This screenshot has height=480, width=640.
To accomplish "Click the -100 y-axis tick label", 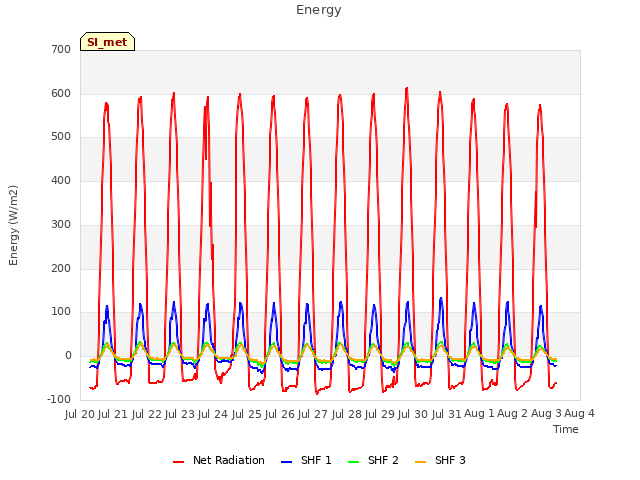I will coord(60,400).
